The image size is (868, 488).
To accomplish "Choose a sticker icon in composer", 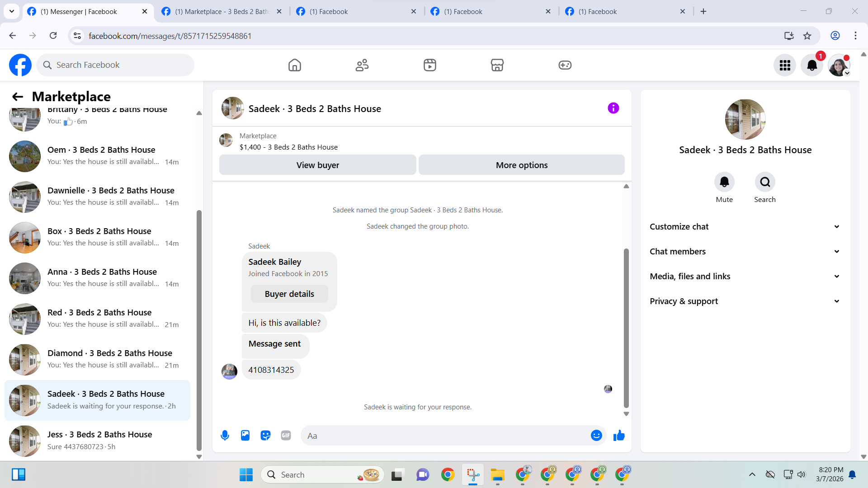I will click(x=265, y=436).
